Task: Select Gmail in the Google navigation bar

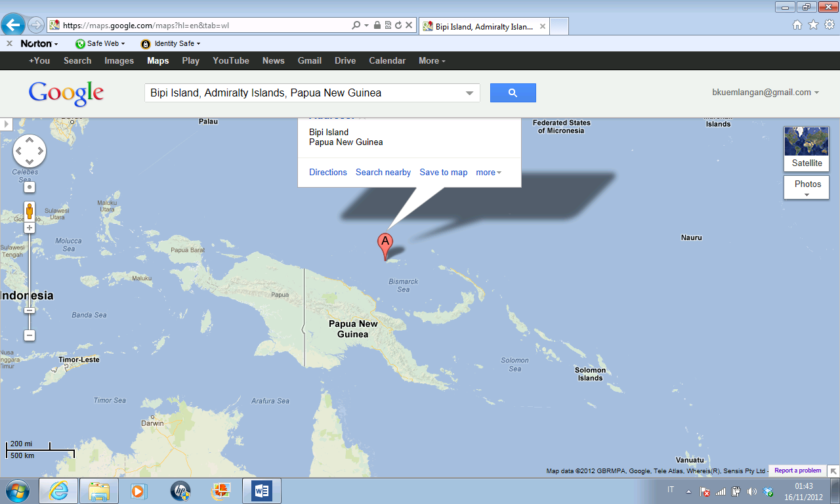Action: (x=309, y=60)
